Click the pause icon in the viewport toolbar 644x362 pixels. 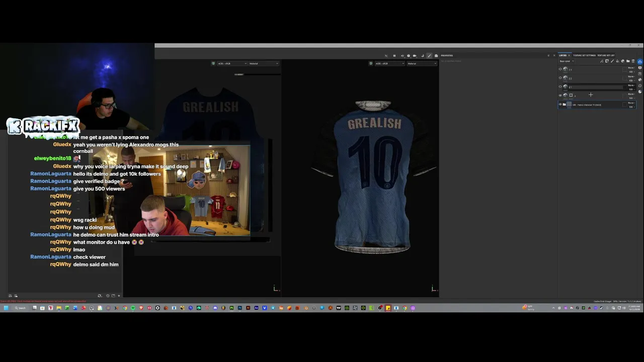(x=394, y=56)
